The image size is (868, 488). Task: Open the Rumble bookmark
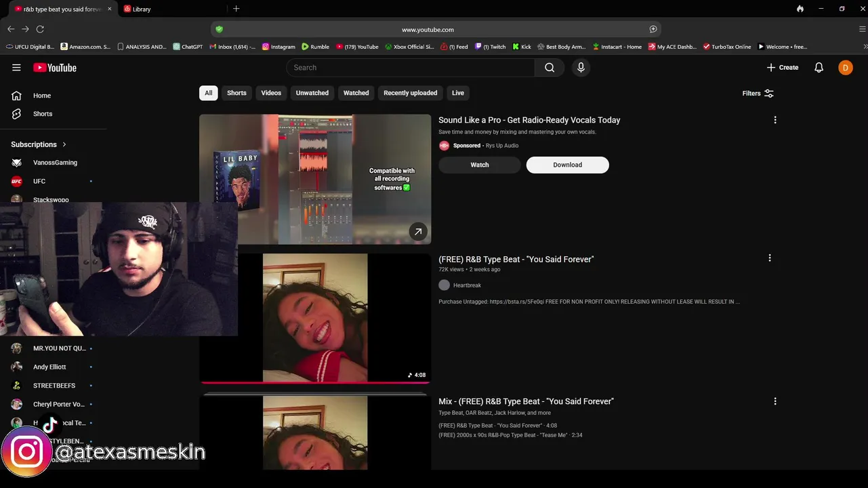click(x=315, y=47)
